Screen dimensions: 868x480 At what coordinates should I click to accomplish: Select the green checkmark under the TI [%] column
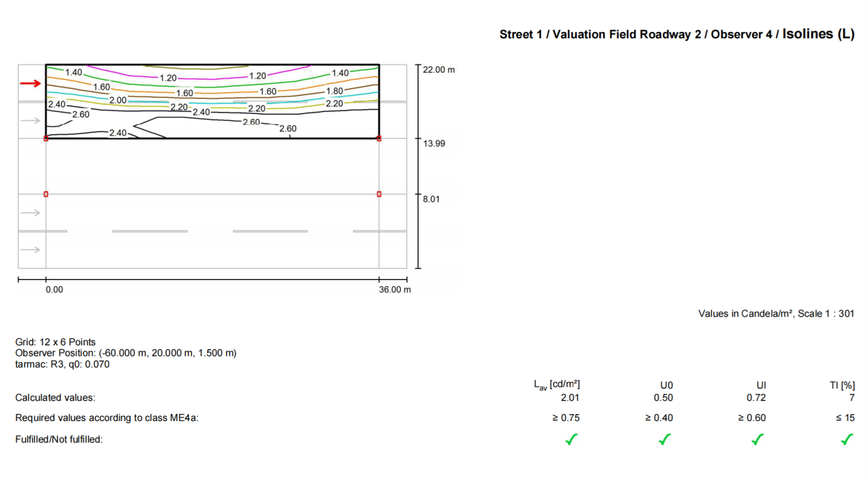tap(847, 440)
